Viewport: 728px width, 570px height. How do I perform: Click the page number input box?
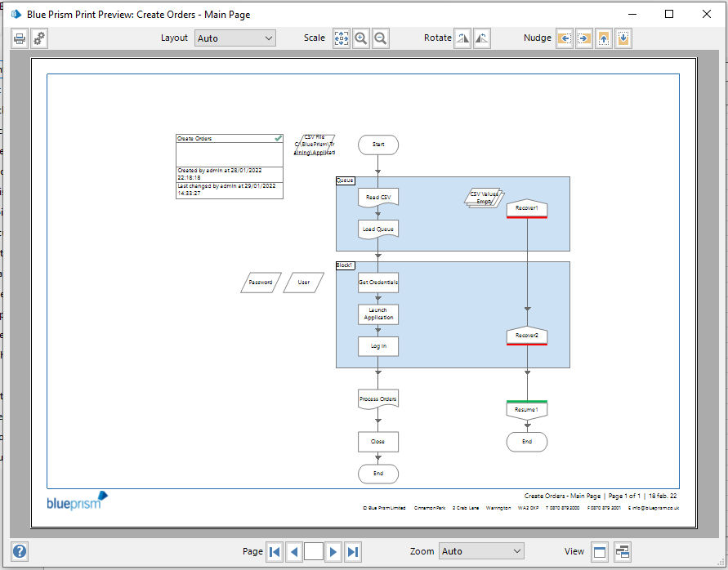pos(314,552)
